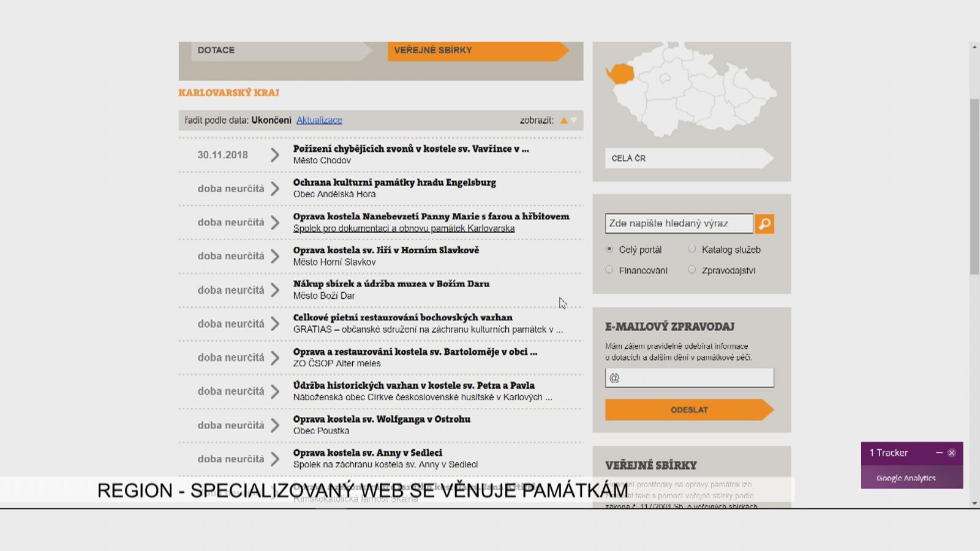Click arrow beside Nákup sbírek a údržba muzea
This screenshot has width=980, height=551.
coord(275,290)
